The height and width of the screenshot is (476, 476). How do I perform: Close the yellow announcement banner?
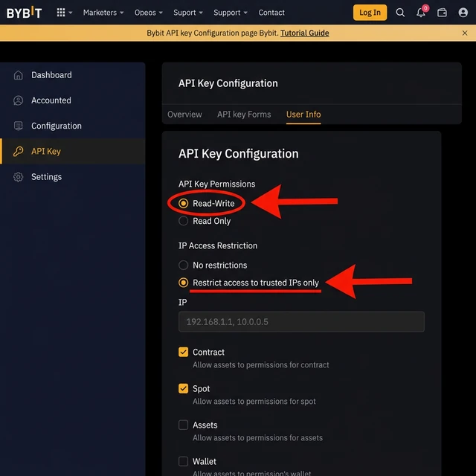464,33
